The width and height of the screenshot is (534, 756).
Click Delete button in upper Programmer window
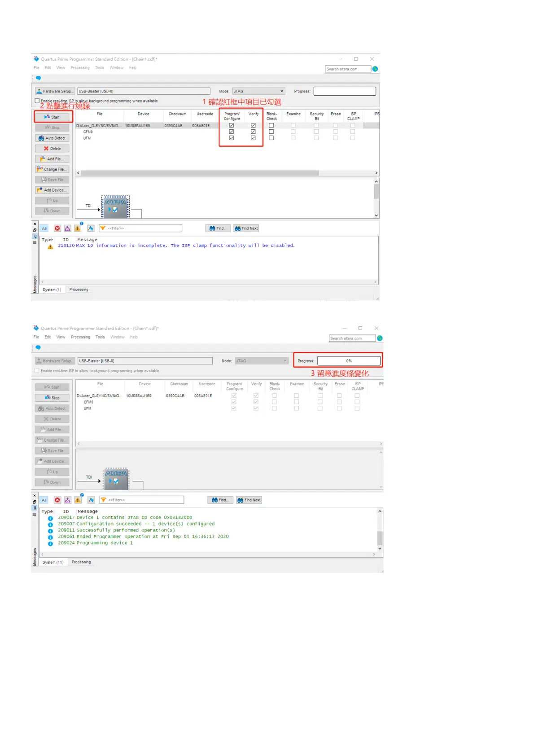53,149
